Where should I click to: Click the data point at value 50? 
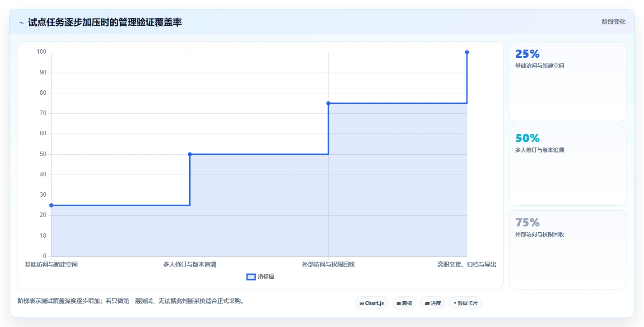click(x=190, y=154)
